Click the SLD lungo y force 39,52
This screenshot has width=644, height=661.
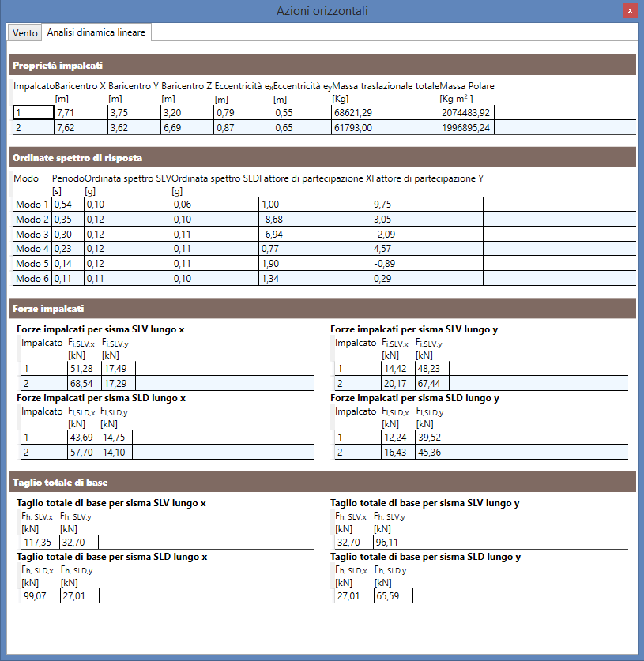432,438
